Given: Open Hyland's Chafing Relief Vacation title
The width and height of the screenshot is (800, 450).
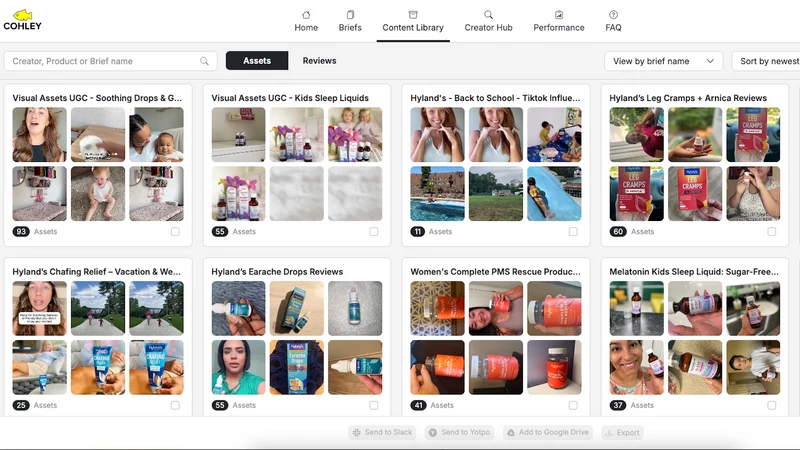Looking at the screenshot, I should 96,272.
